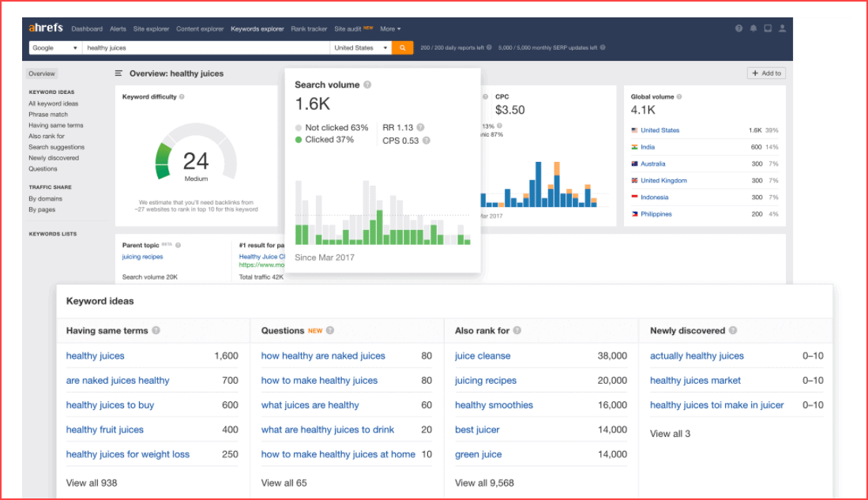
Task: Open the Google search engine dropdown
Action: coord(55,48)
